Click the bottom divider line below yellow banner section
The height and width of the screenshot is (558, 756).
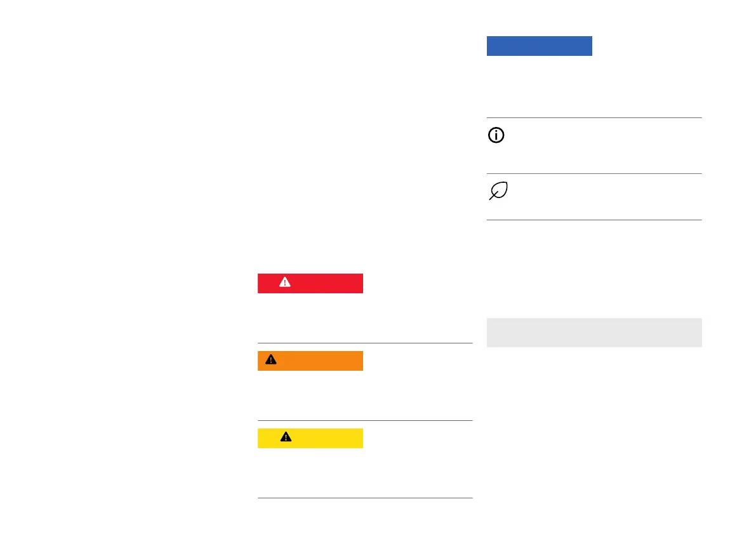pyautogui.click(x=365, y=498)
